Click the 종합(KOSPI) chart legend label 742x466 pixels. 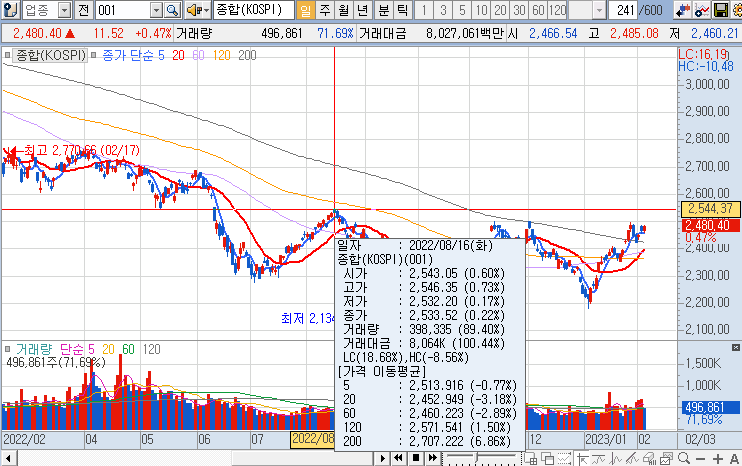(x=51, y=55)
